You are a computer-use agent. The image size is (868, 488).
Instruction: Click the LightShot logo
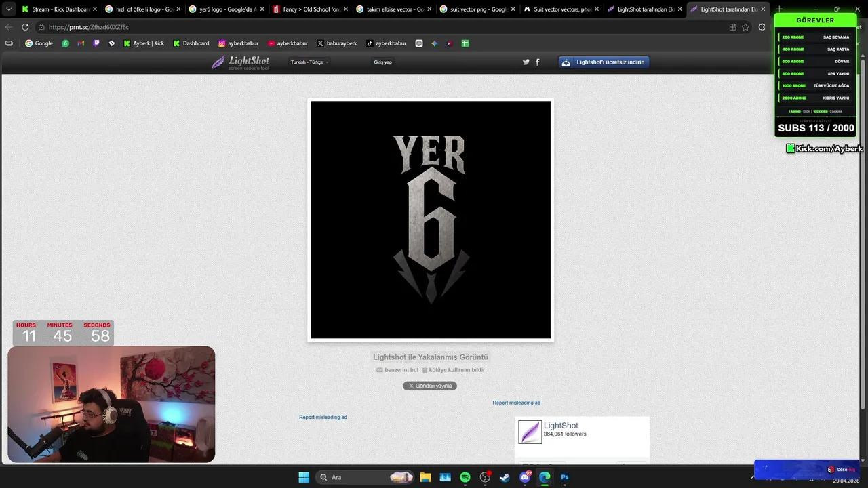[240, 62]
